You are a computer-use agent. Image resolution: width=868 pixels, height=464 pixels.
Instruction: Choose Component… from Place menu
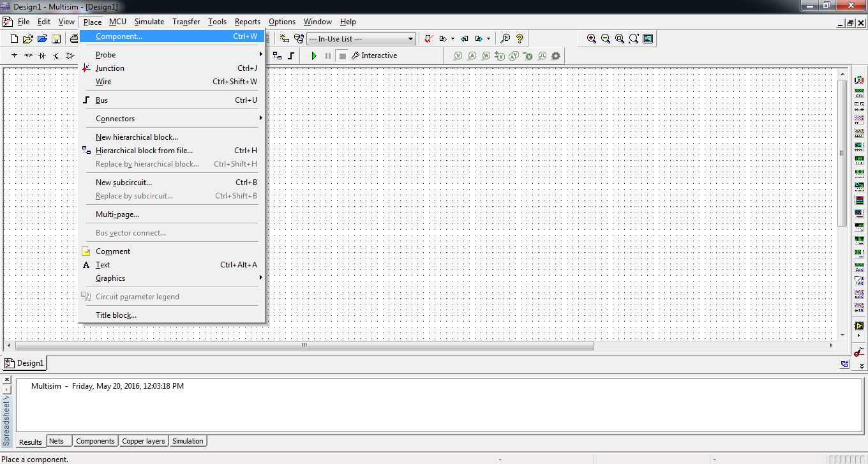click(x=172, y=36)
